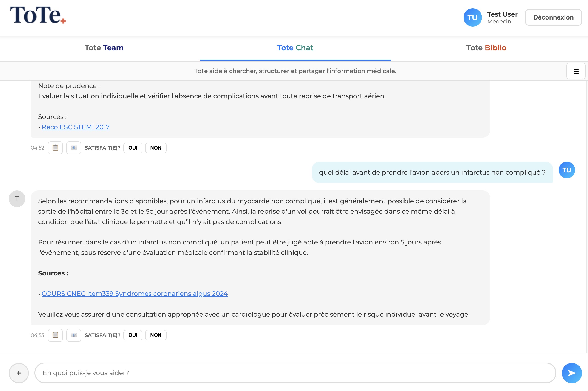The image size is (588, 391).
Task: Send the message with arrow button
Action: click(572, 373)
